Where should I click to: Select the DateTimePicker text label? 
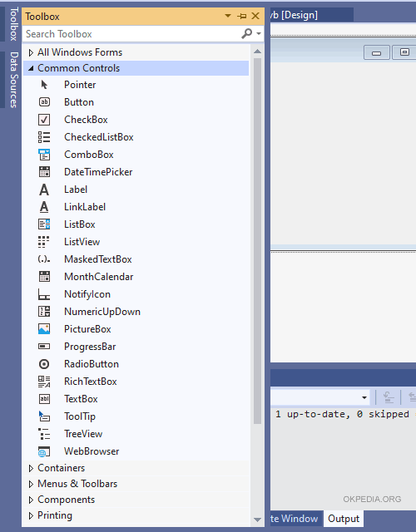click(98, 172)
